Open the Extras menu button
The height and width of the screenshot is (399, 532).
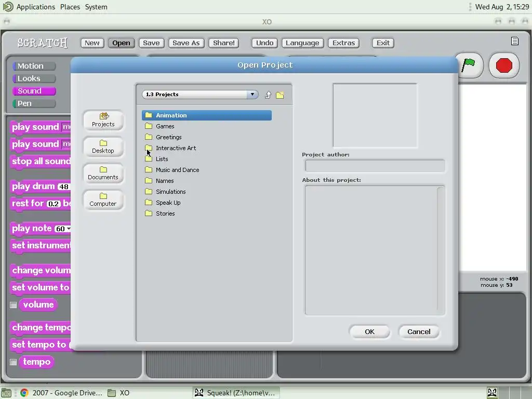click(344, 43)
